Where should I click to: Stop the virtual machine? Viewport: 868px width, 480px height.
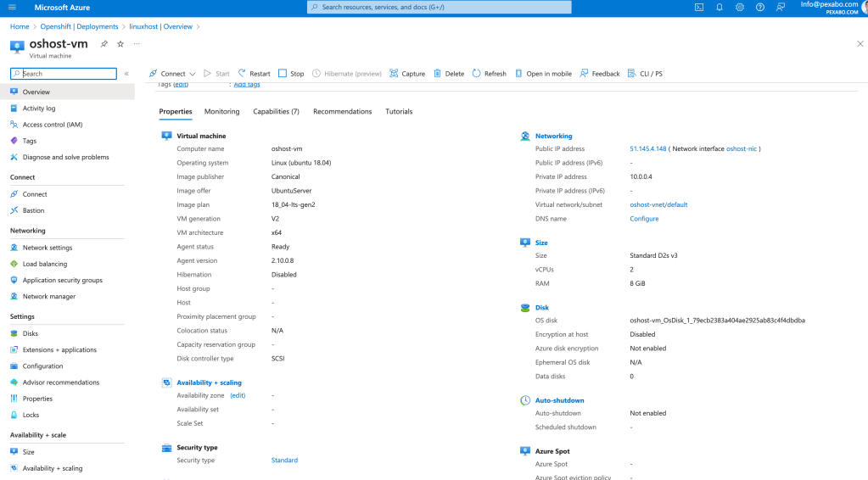pyautogui.click(x=291, y=74)
